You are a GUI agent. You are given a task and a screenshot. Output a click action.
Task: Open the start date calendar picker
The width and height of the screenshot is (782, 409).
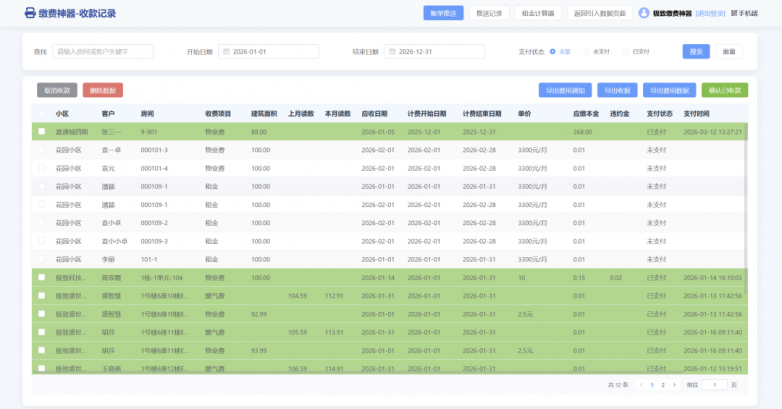pos(264,51)
